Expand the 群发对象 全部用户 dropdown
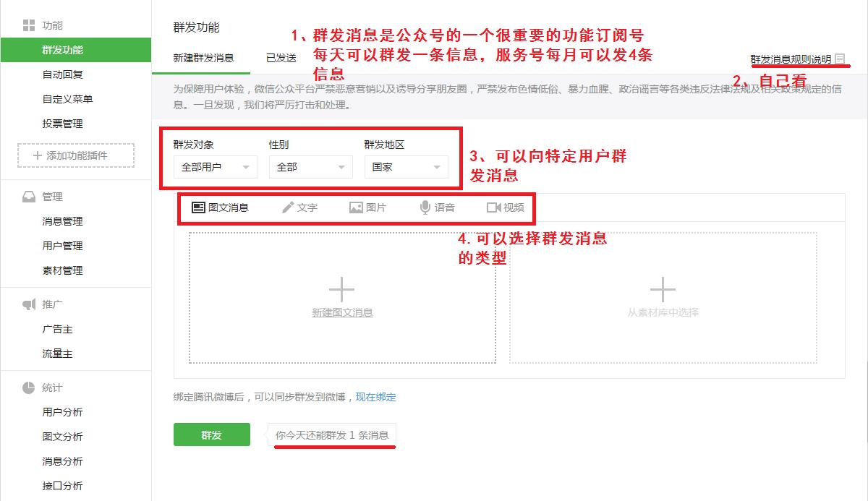This screenshot has width=868, height=501. tap(215, 167)
